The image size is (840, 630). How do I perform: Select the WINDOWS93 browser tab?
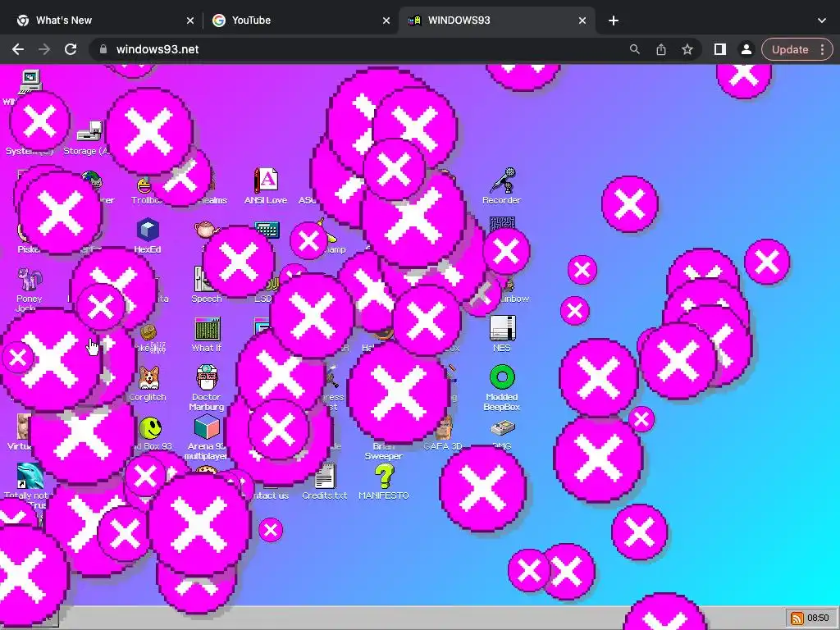[496, 21]
